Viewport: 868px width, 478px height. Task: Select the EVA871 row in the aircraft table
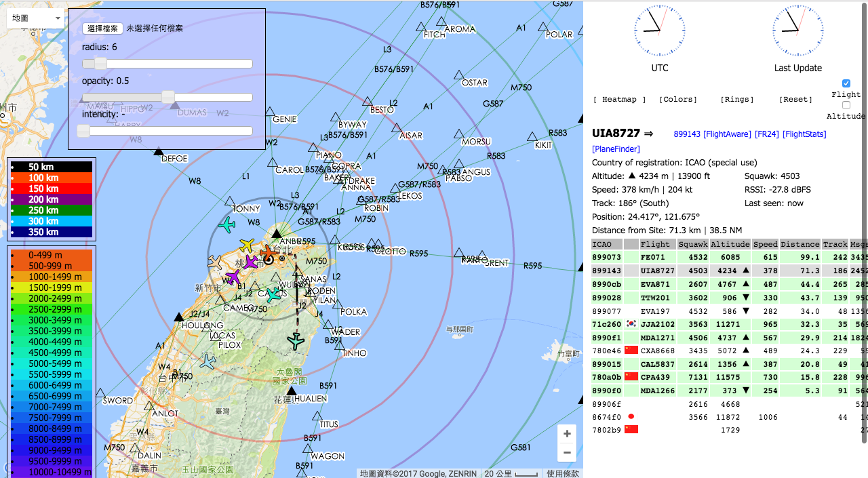(655, 285)
